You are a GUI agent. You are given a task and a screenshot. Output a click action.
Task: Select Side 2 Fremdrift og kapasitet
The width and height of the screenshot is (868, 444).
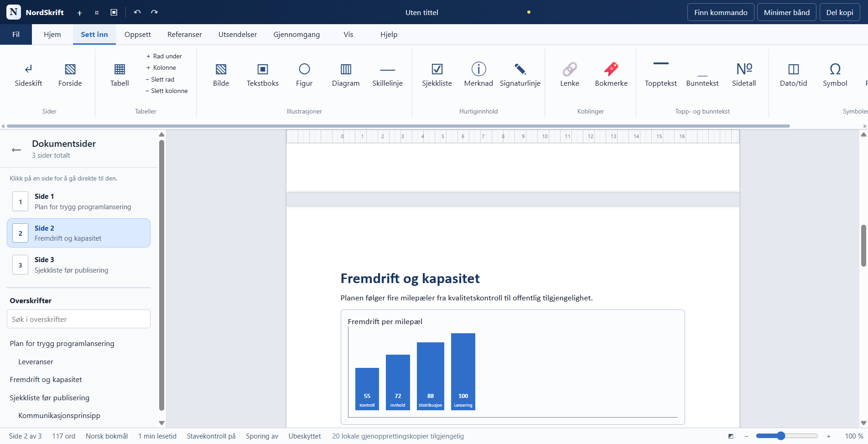point(78,233)
